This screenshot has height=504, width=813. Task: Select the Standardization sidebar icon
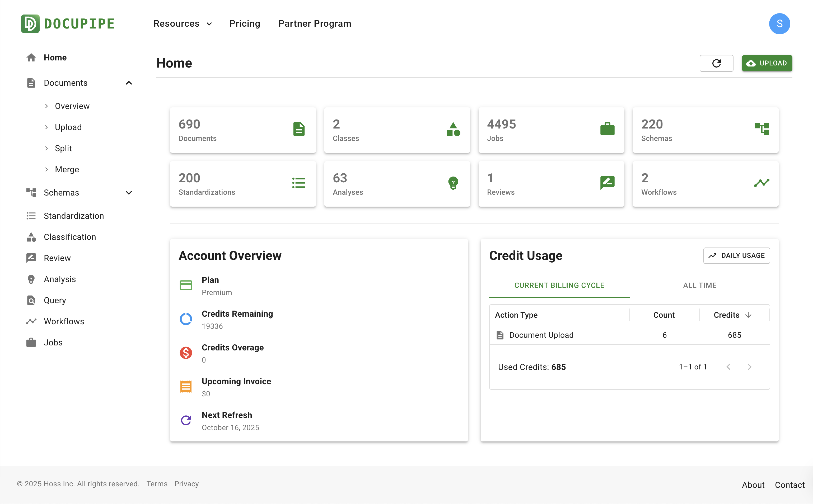click(31, 216)
